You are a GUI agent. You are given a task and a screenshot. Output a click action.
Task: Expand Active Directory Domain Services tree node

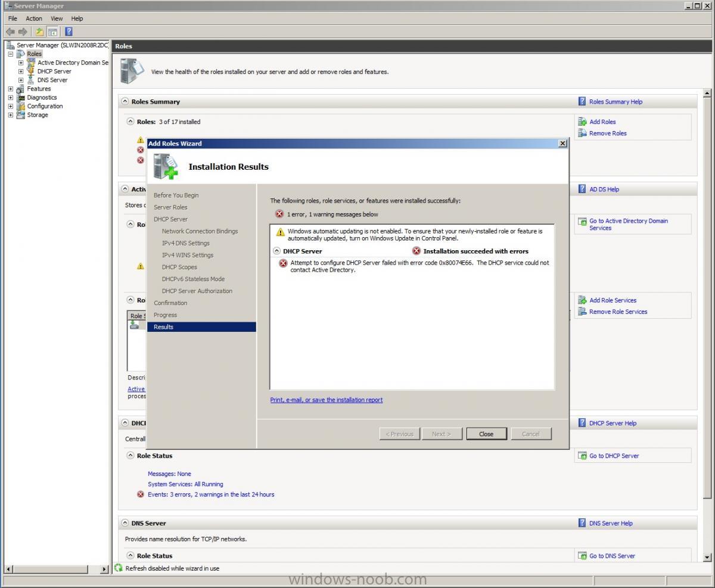click(21, 63)
